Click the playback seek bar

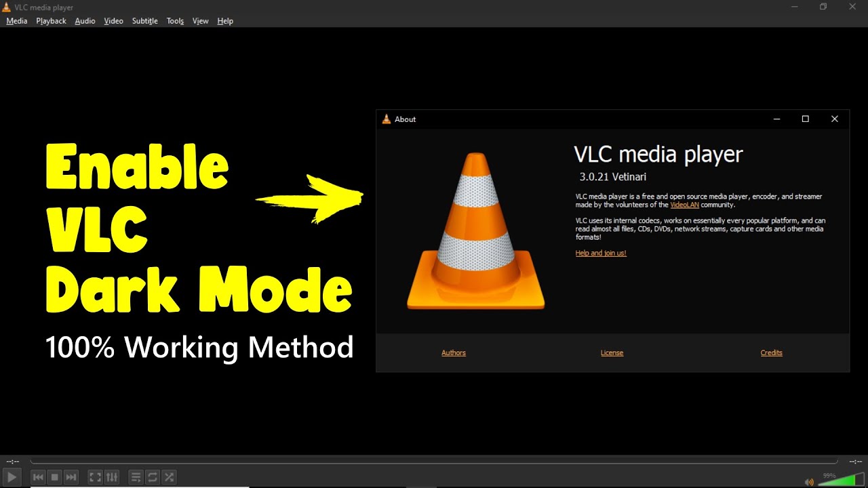(x=434, y=462)
